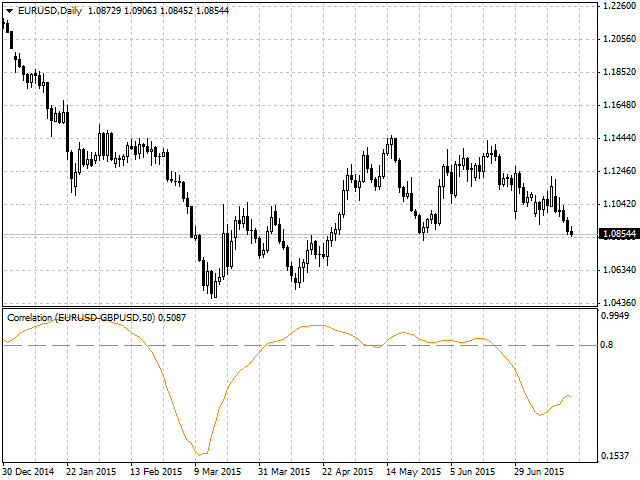Viewport: 640px width, 480px height.
Task: Select the orange correlation line at its March low
Action: pyautogui.click(x=200, y=454)
